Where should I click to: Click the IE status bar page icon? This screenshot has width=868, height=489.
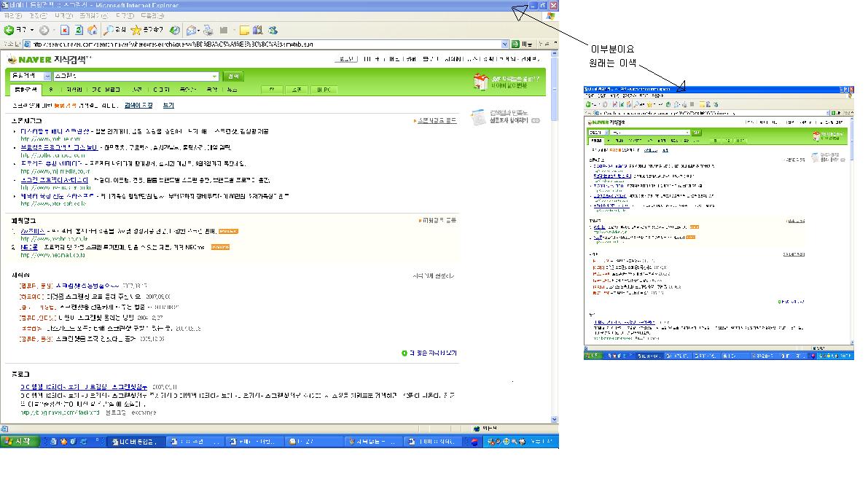point(4,429)
